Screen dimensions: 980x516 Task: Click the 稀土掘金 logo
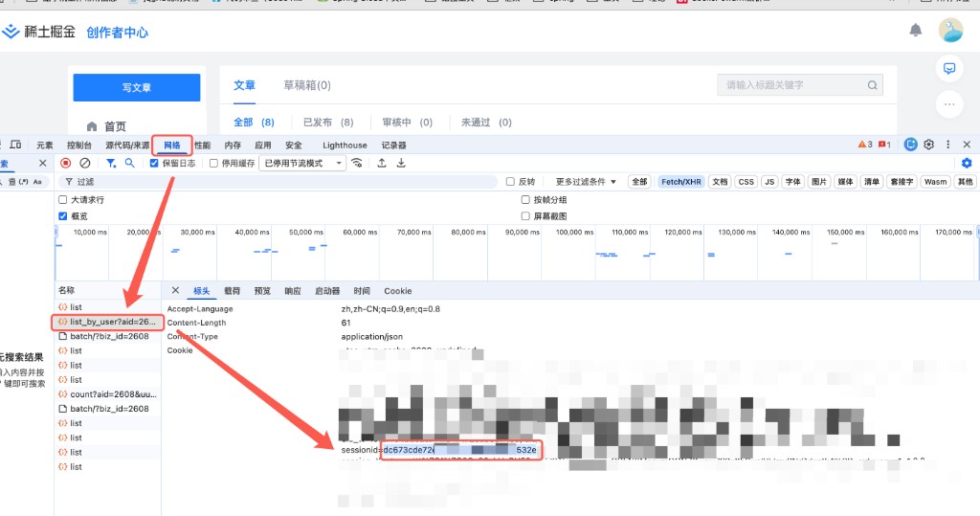tap(38, 32)
